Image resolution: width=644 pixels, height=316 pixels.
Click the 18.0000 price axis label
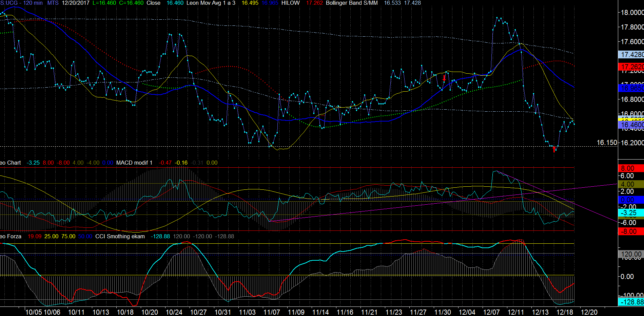[x=632, y=13]
